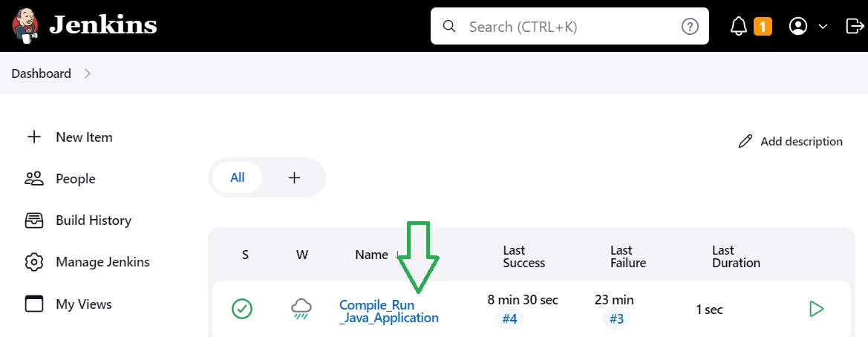
Task: Focus the Search (CTRL+K) field
Action: point(570,26)
